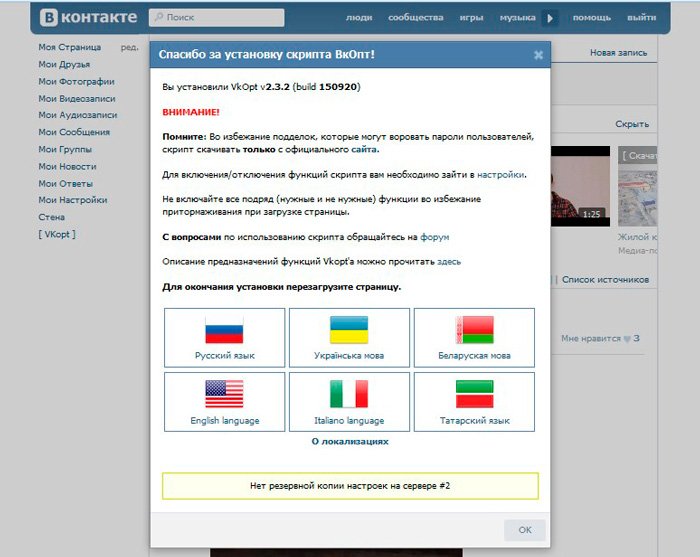
Task: Open the video thumbnail with 1:25 duration
Action: coord(580,186)
